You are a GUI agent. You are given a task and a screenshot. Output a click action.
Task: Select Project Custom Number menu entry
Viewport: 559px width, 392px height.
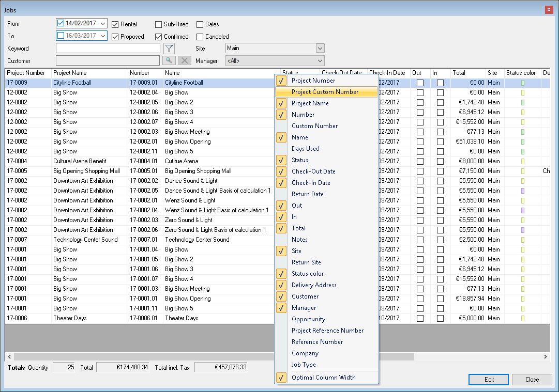tap(325, 92)
